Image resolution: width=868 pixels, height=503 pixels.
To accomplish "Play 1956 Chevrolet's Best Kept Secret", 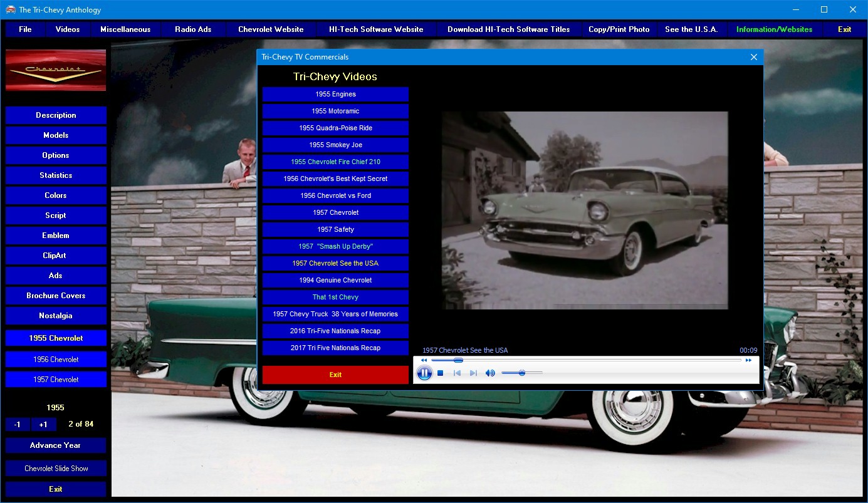I will (335, 179).
